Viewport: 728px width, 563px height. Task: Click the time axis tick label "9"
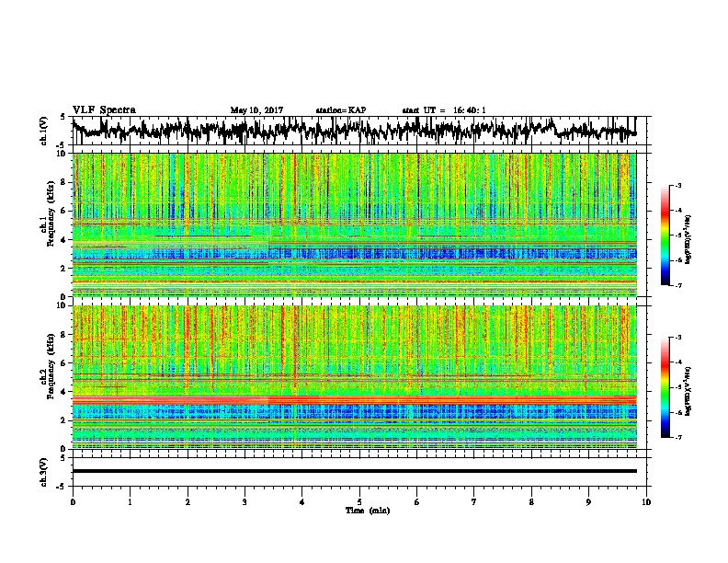point(588,502)
